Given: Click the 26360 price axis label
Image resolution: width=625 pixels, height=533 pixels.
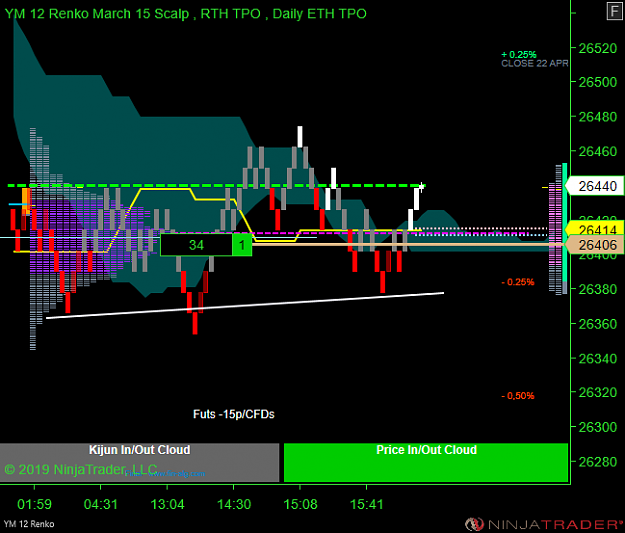Looking at the screenshot, I should pyautogui.click(x=597, y=324).
